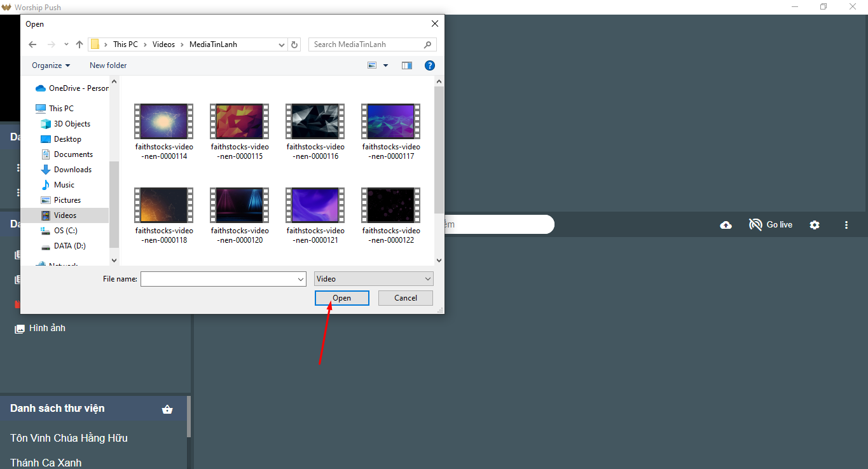
Task: Click Worship Push sidebar scrollbar
Action: click(x=189, y=416)
